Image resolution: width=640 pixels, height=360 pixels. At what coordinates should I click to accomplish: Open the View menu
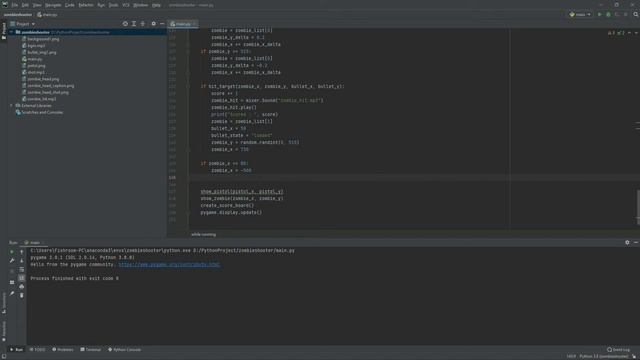[x=37, y=5]
